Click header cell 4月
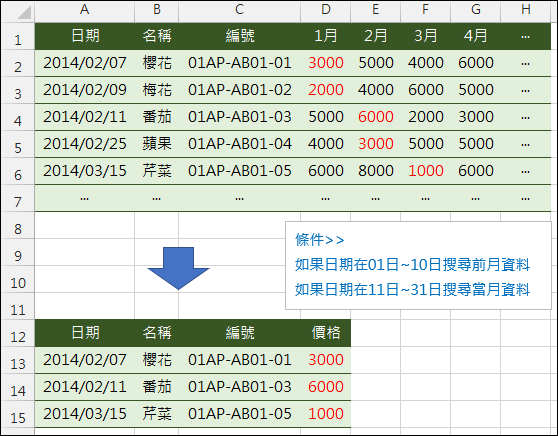 click(475, 36)
